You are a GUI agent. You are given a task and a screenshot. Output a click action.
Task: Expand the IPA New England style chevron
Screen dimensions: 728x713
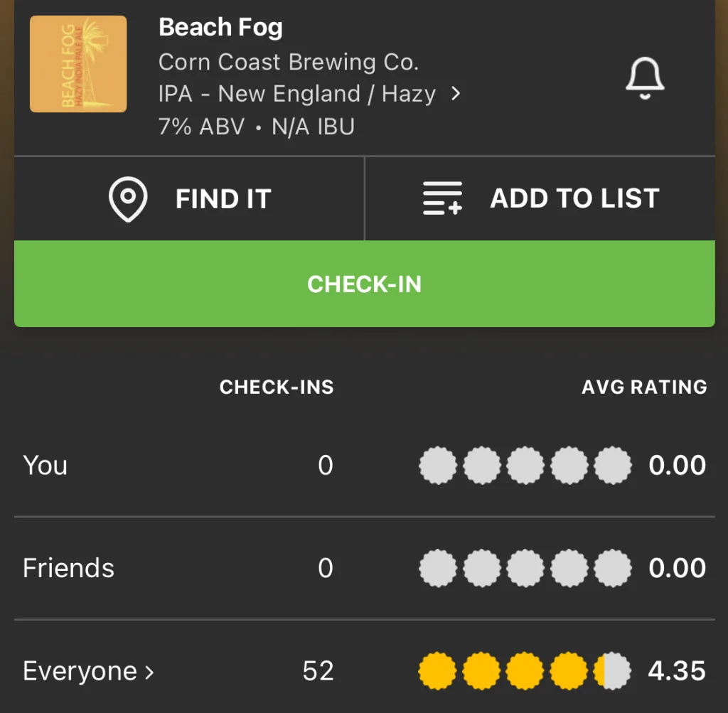tap(456, 94)
